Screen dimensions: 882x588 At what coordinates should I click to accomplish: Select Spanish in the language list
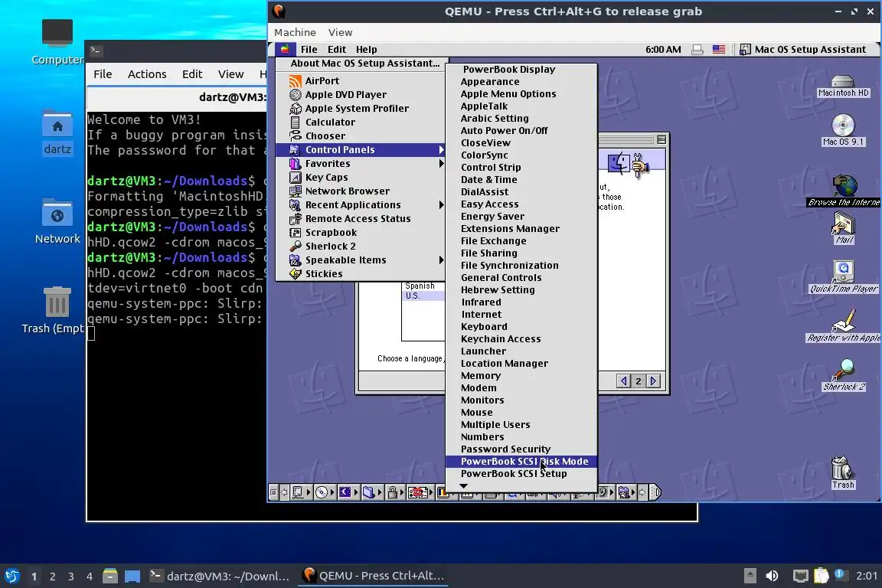pyautogui.click(x=420, y=286)
